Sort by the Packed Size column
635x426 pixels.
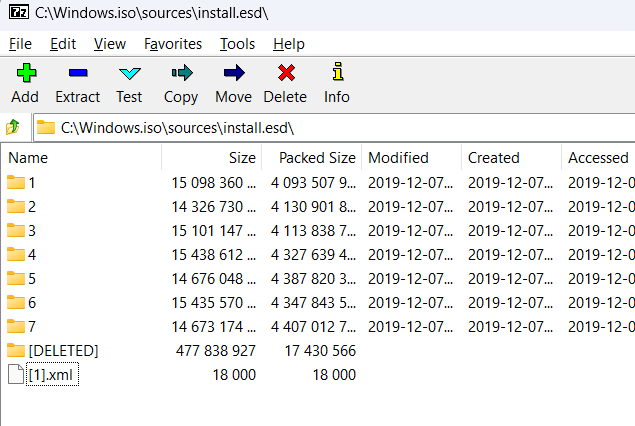[317, 158]
